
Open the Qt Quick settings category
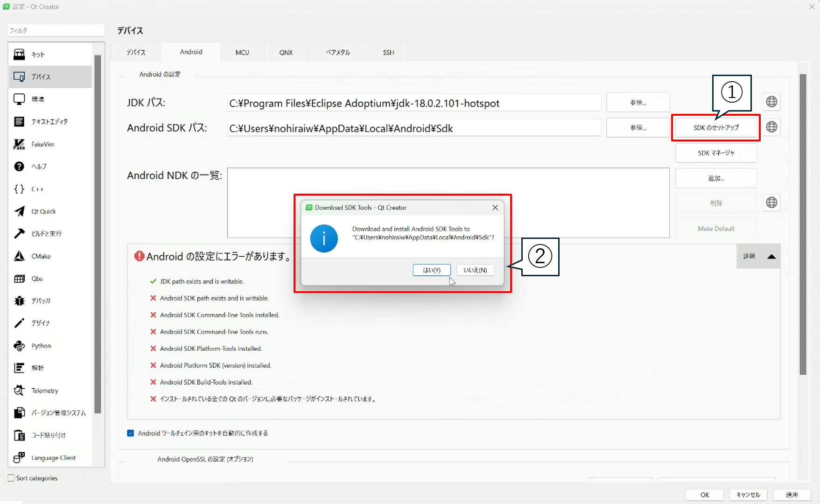pyautogui.click(x=43, y=211)
